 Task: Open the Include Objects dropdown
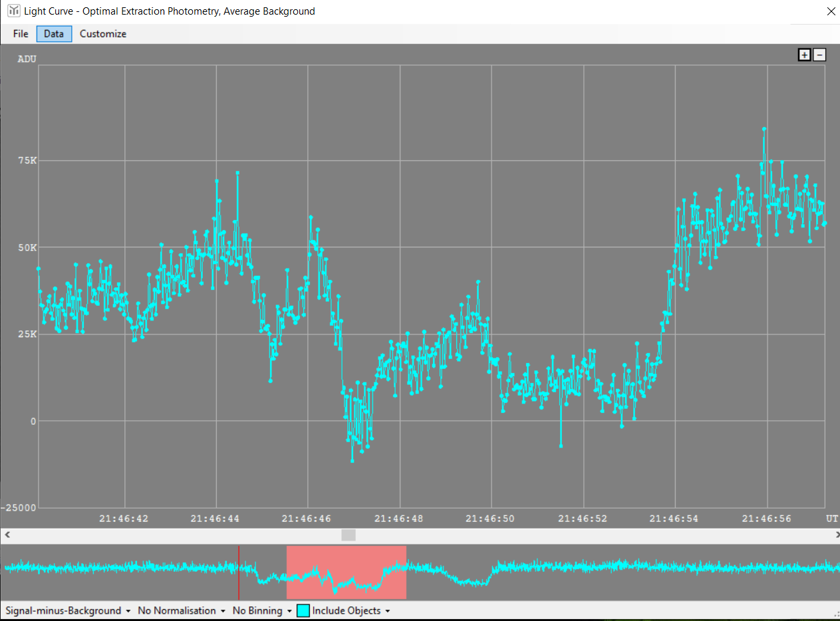350,610
